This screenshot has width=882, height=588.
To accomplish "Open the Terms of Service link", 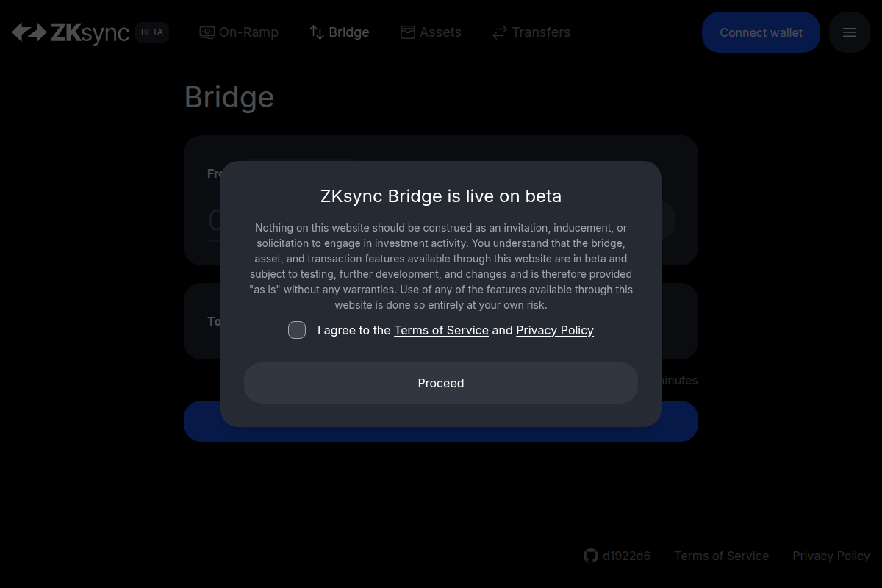I will tap(441, 330).
